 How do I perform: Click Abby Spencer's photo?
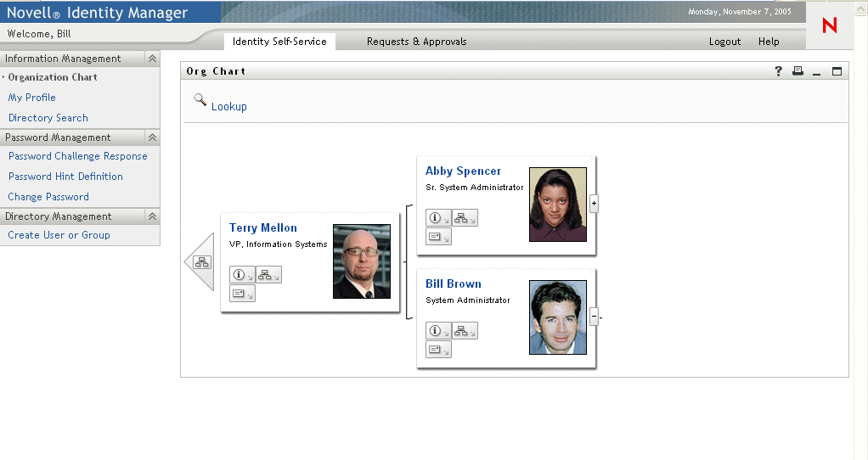click(558, 205)
